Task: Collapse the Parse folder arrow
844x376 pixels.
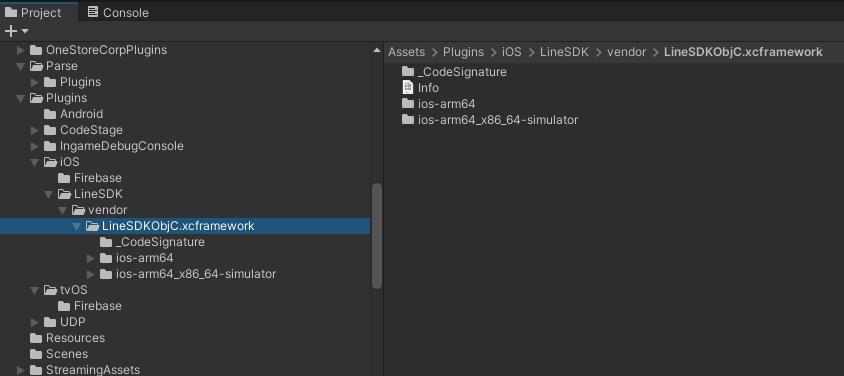Action: (x=21, y=66)
